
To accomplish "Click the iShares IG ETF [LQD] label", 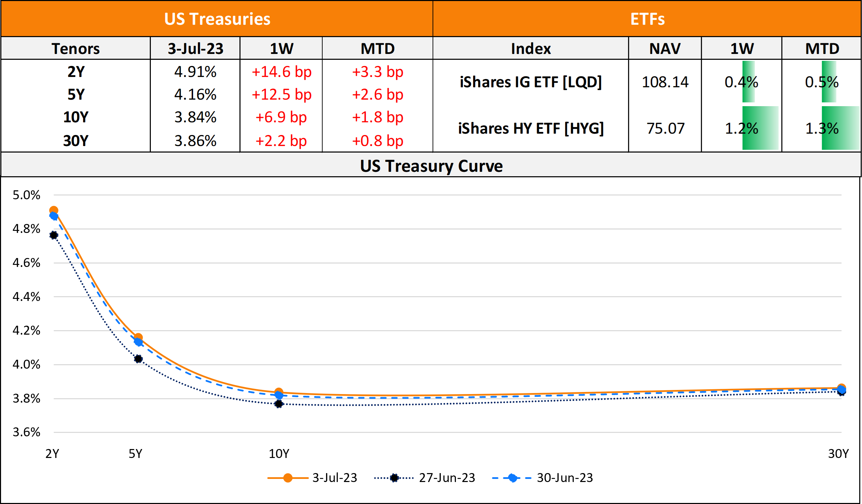I will click(531, 82).
